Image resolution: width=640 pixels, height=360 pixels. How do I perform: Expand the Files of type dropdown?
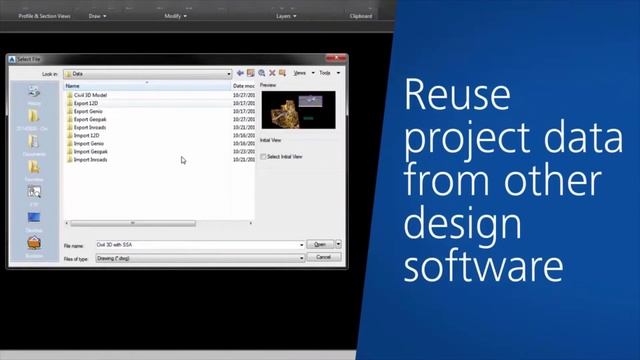click(x=301, y=258)
